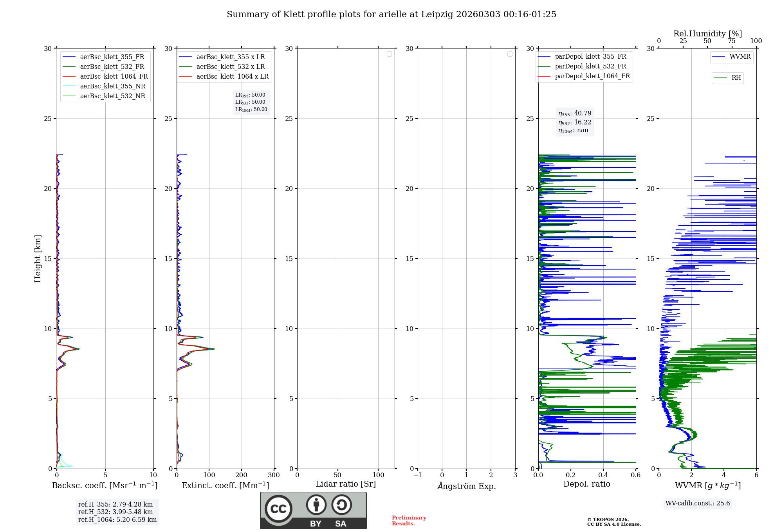Click the Creative Commons CC circle icon
783x532 pixels.
(278, 509)
